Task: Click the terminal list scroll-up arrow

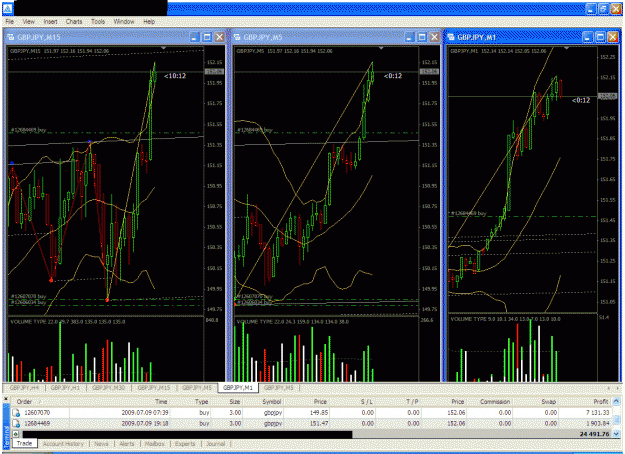Action: point(617,401)
